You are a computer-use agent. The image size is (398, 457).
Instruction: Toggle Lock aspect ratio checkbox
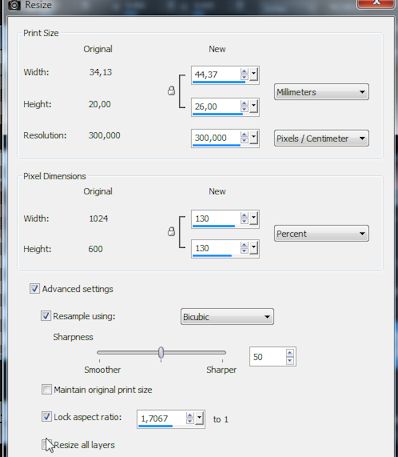(x=46, y=416)
